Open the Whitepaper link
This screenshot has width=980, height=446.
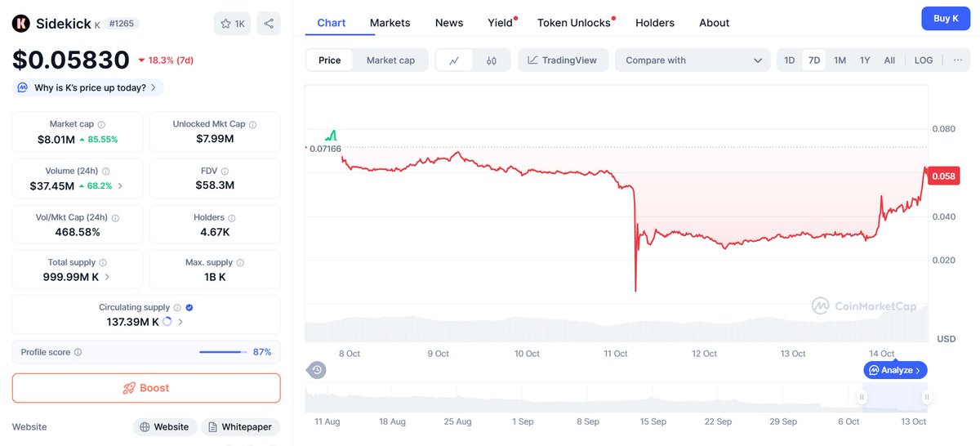pyautogui.click(x=240, y=427)
